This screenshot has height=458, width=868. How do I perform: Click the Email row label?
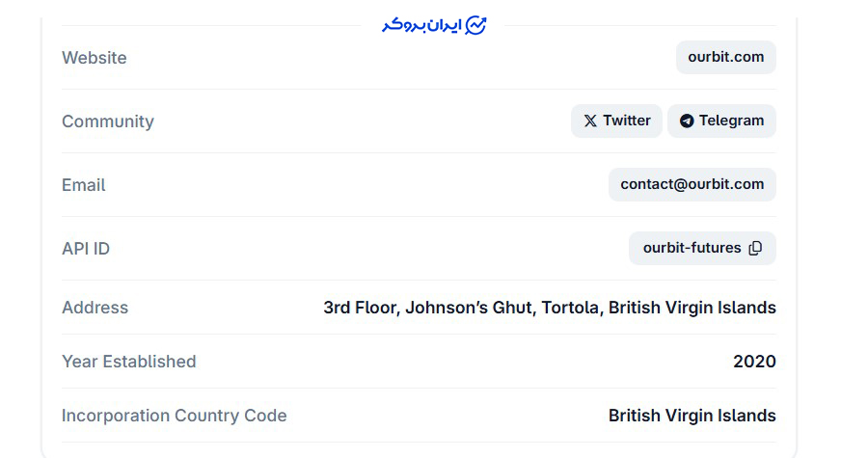[x=84, y=185]
